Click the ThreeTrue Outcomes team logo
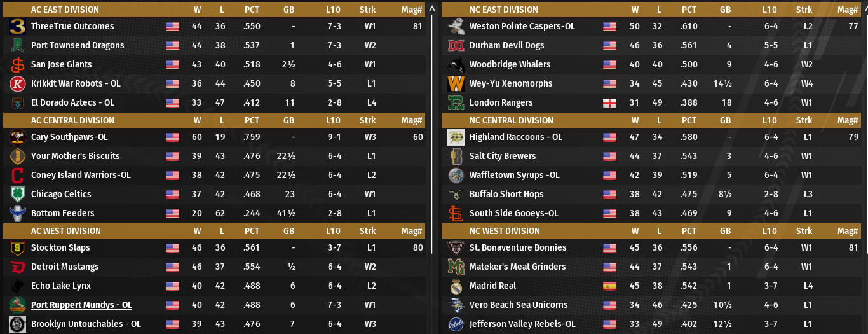The height and width of the screenshot is (334, 868). 17,27
